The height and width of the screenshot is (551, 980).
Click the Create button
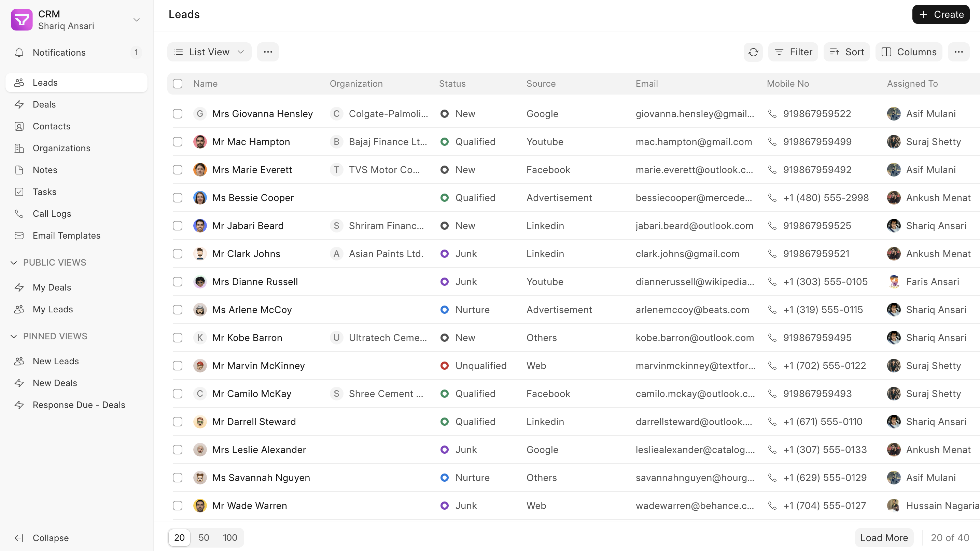coord(940,14)
